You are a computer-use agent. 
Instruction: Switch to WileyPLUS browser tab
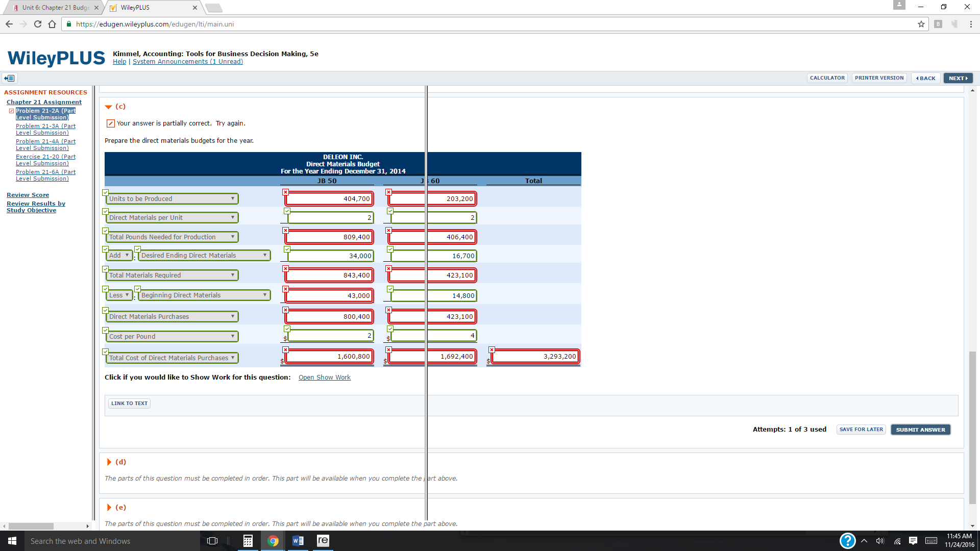click(153, 8)
